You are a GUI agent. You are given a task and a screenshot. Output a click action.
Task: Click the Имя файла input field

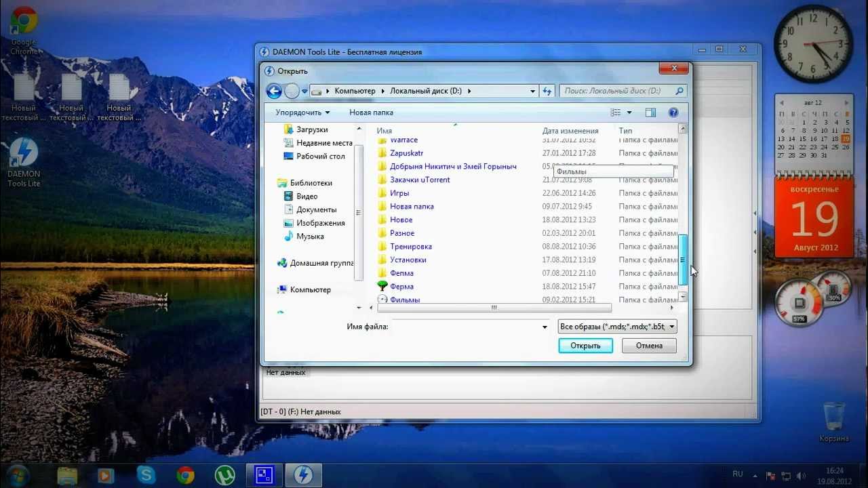click(x=471, y=327)
